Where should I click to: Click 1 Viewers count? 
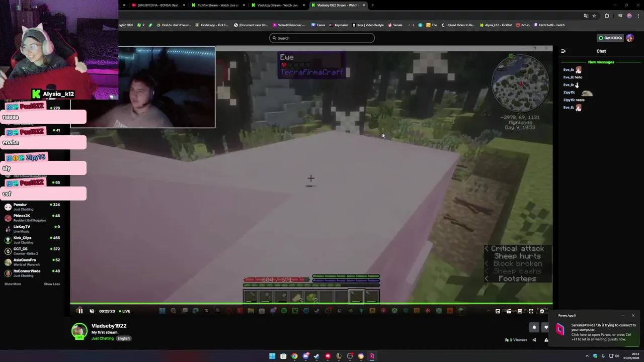tap(516, 340)
